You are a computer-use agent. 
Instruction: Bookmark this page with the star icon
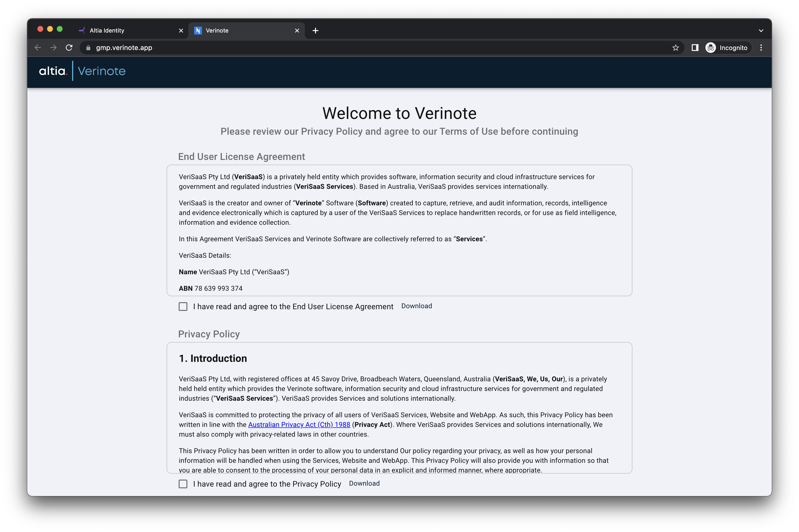[675, 48]
